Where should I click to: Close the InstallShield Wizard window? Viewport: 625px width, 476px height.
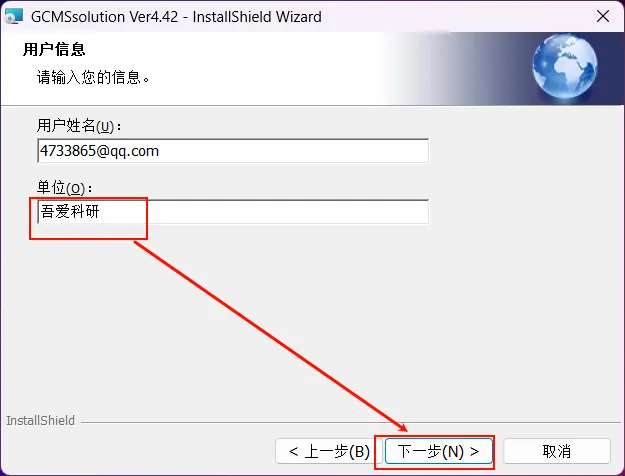(603, 16)
